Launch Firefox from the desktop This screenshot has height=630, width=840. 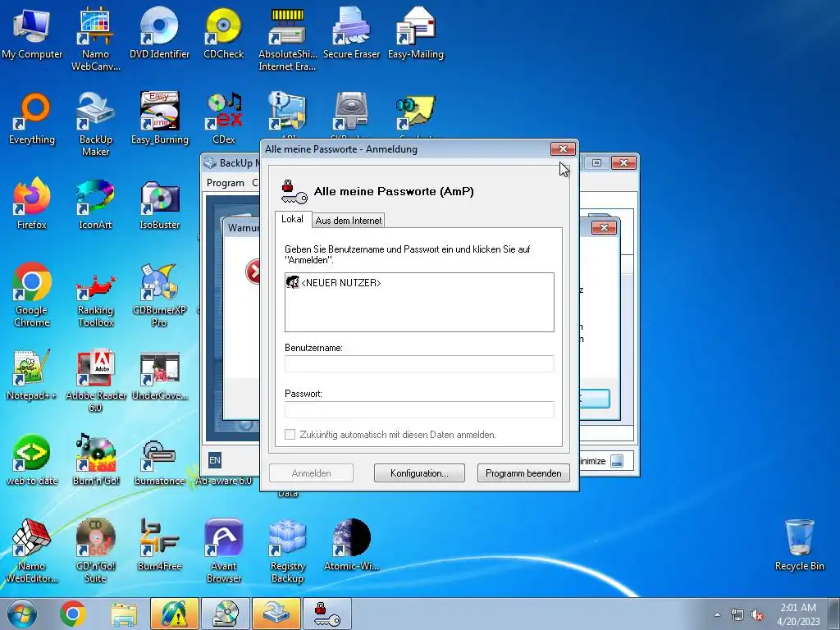pos(32,203)
